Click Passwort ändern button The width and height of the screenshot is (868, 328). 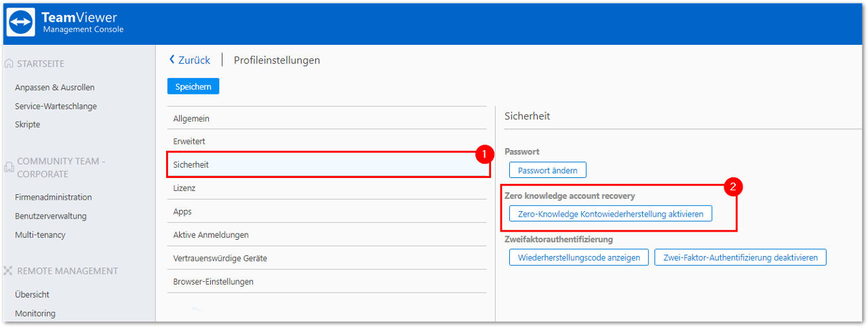548,170
